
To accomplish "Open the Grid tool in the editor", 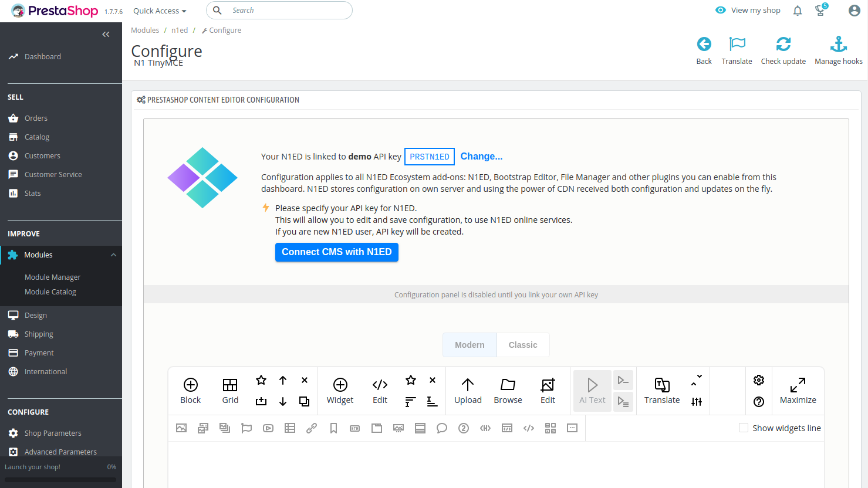I will point(230,391).
